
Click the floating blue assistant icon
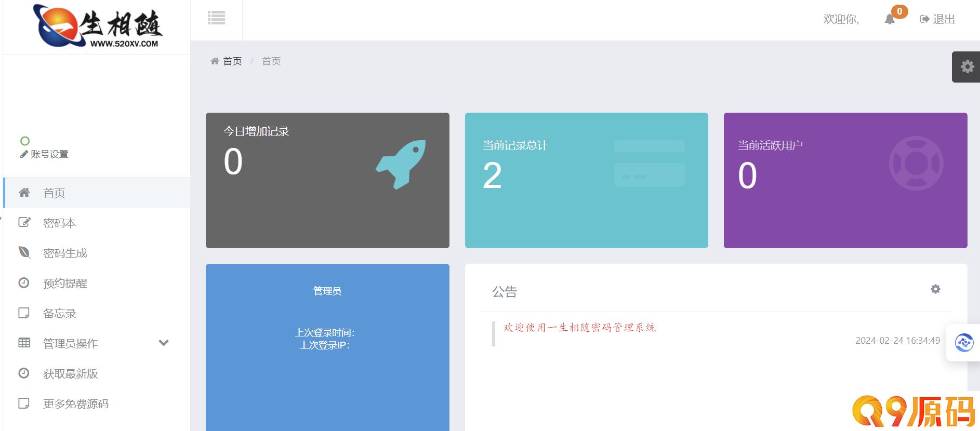coord(964,343)
